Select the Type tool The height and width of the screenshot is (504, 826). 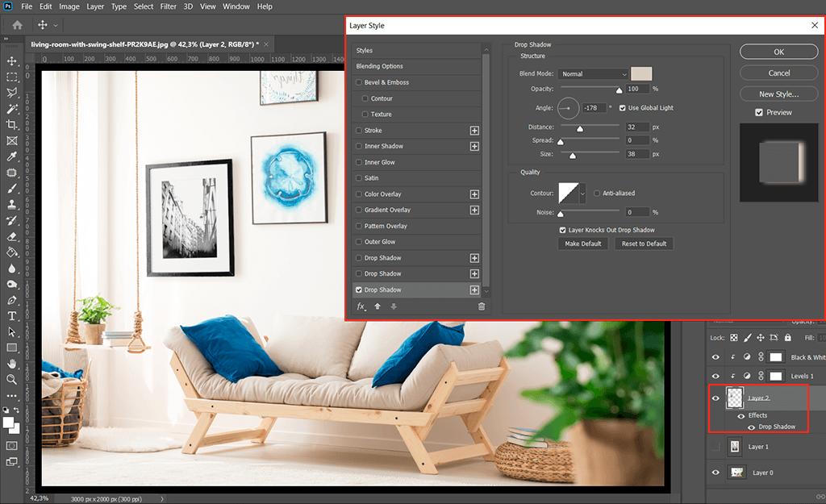(11, 316)
